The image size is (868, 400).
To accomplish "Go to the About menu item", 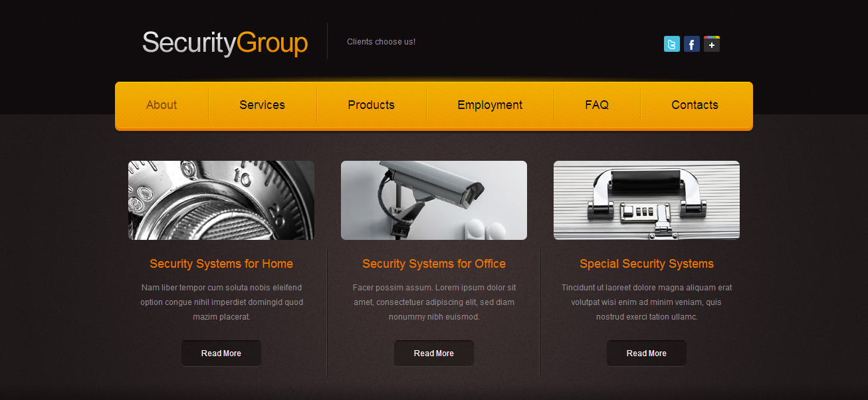I will pos(162,105).
